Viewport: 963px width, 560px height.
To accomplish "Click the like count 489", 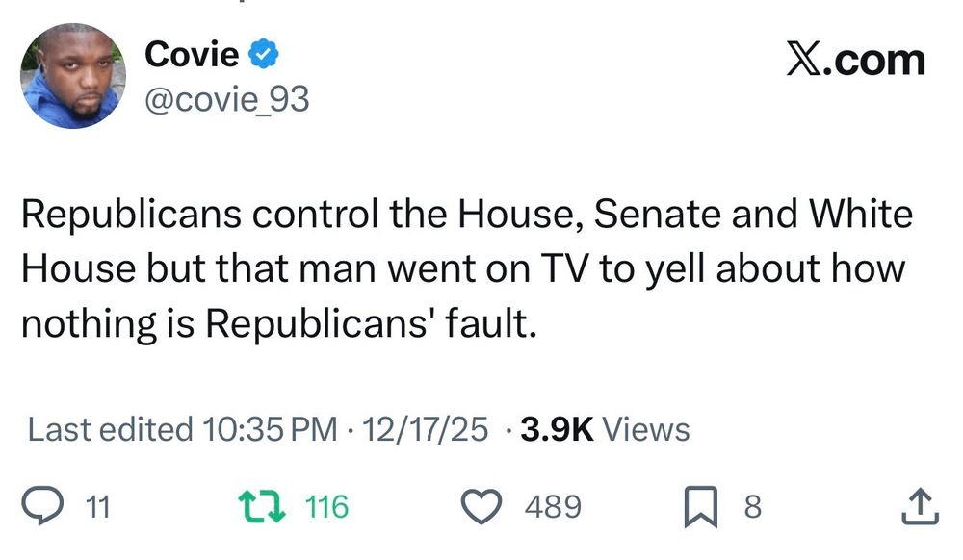I will 553,506.
